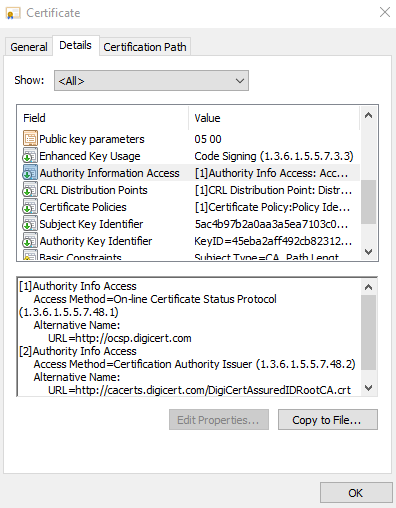Switch to the General tab
Image resolution: width=396 pixels, height=508 pixels.
29,47
